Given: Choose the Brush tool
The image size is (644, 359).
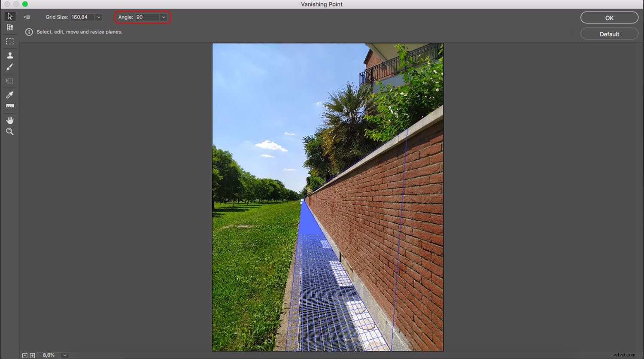Looking at the screenshot, I should coord(10,67).
